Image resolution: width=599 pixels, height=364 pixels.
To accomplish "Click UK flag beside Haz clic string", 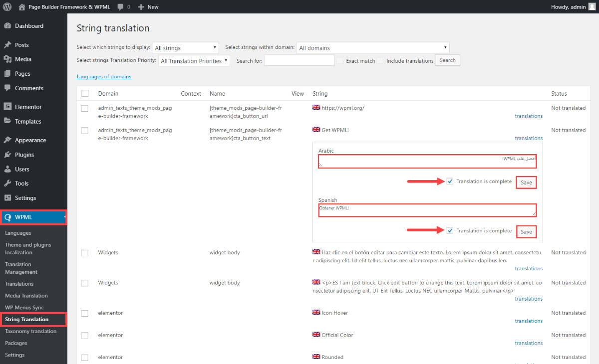I will coord(316,252).
